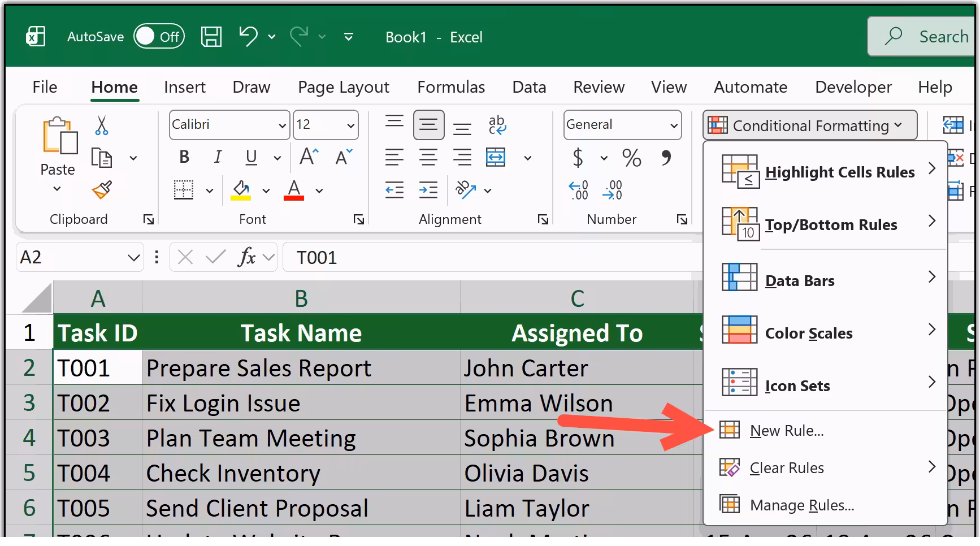Open Customize Quick Access Toolbar arrow
The height and width of the screenshot is (546, 980).
point(349,37)
